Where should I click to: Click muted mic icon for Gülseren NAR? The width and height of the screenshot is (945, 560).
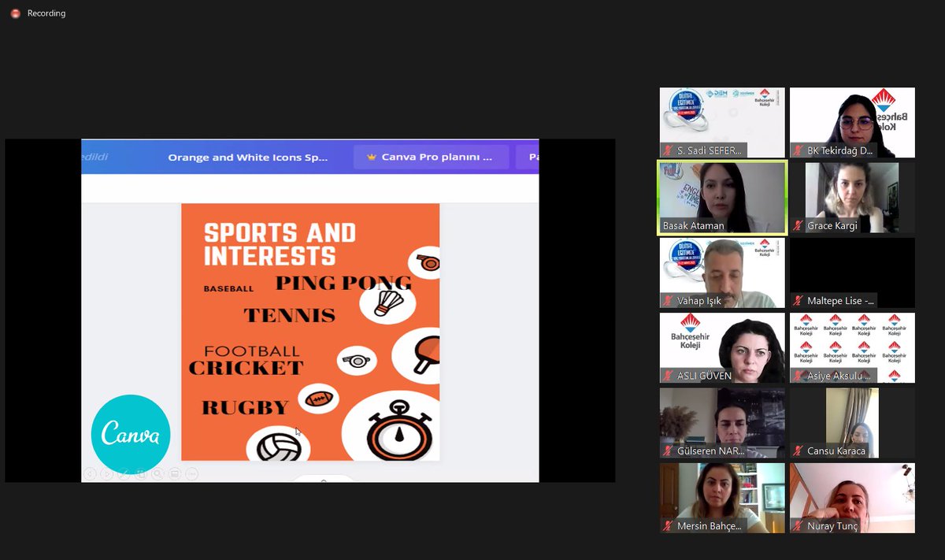click(x=668, y=451)
